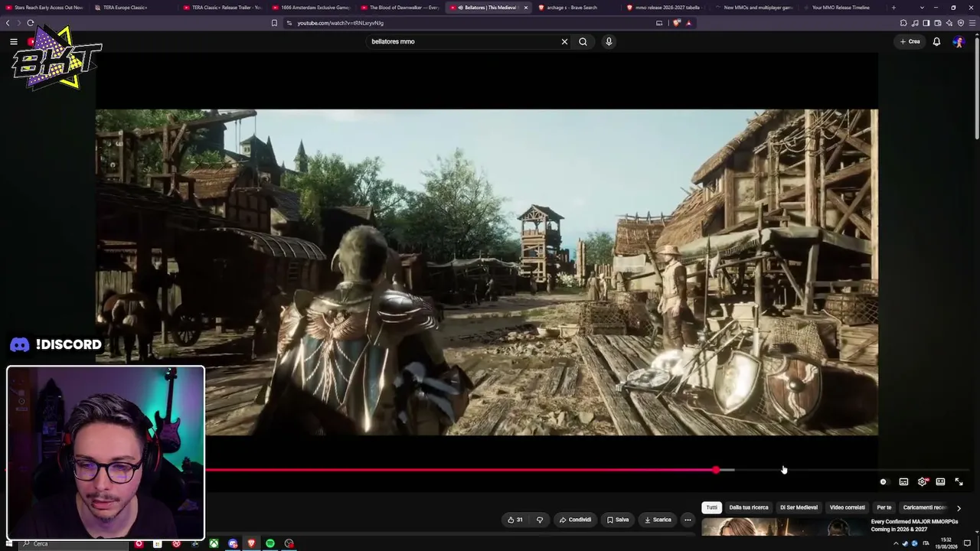Select the Video correlati chip
The width and height of the screenshot is (980, 551).
(848, 507)
